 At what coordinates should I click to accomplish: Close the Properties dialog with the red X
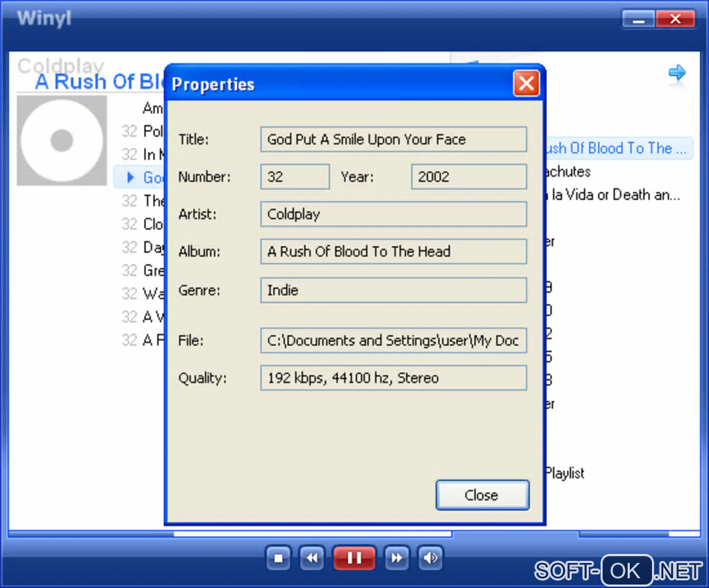(526, 83)
